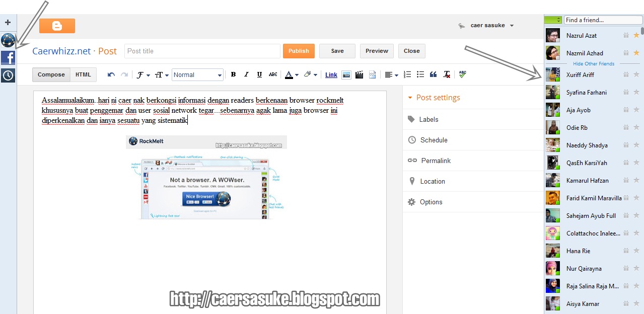Click in the Post title field
The width and height of the screenshot is (644, 314).
202,51
